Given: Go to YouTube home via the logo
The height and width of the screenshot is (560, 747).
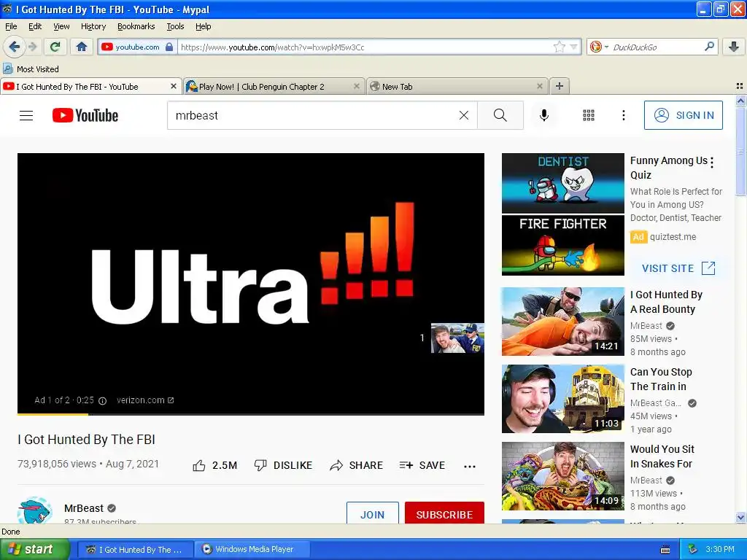Looking at the screenshot, I should tap(85, 115).
